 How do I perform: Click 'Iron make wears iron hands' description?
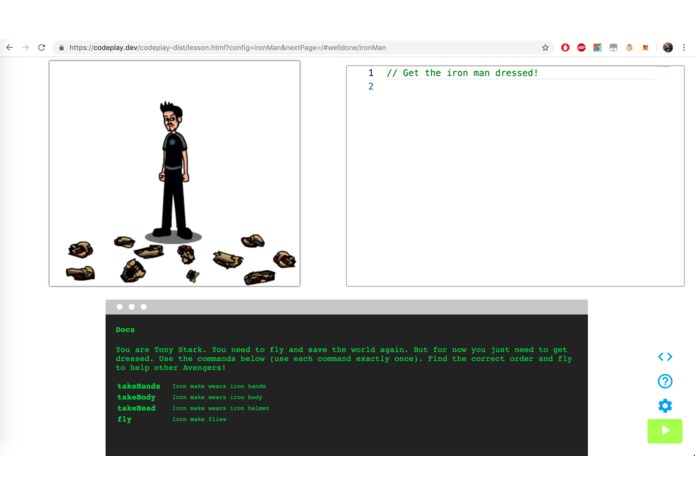tap(219, 386)
